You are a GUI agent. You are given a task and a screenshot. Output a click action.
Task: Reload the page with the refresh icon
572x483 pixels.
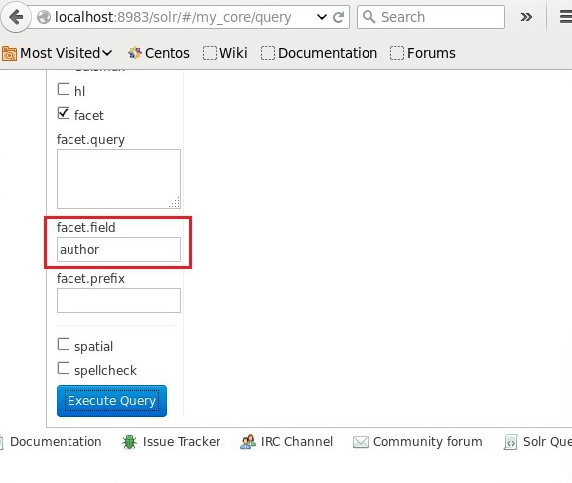(339, 17)
